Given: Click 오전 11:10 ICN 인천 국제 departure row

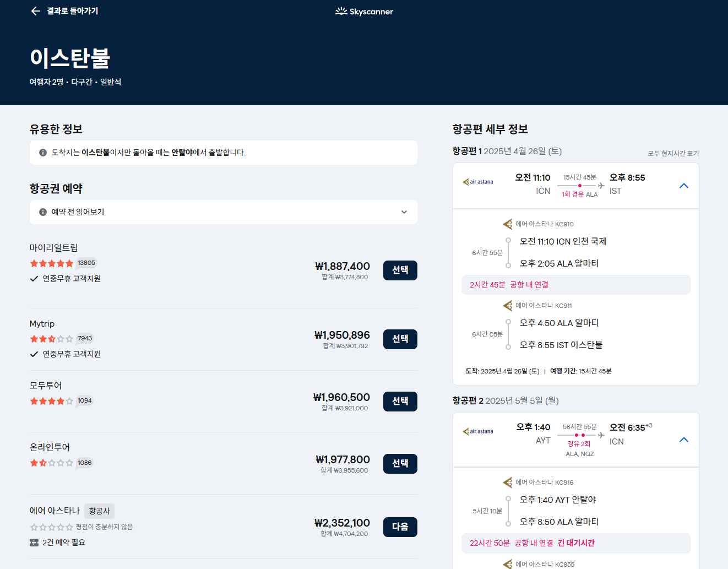Looking at the screenshot, I should tap(563, 241).
